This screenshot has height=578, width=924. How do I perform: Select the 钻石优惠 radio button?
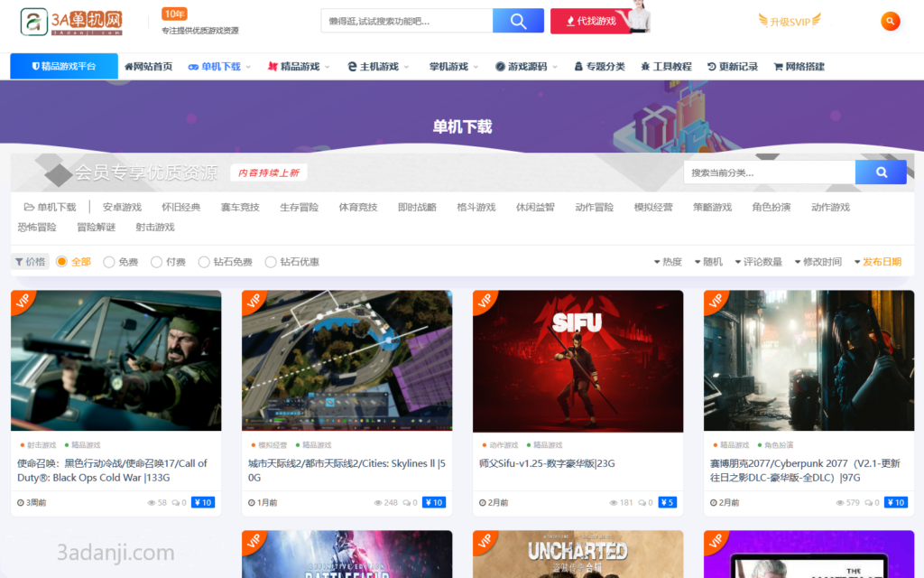pyautogui.click(x=271, y=261)
